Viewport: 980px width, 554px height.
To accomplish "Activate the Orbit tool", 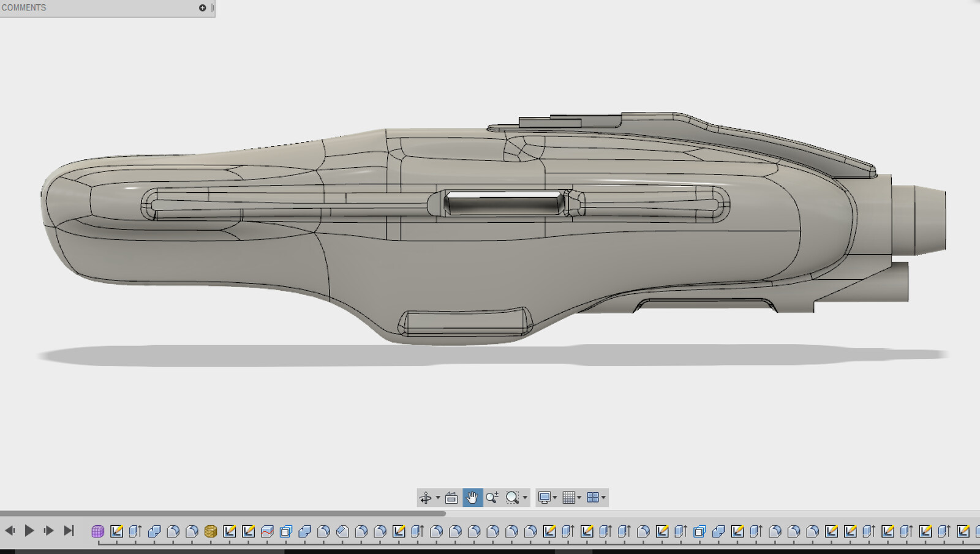I will (426, 498).
